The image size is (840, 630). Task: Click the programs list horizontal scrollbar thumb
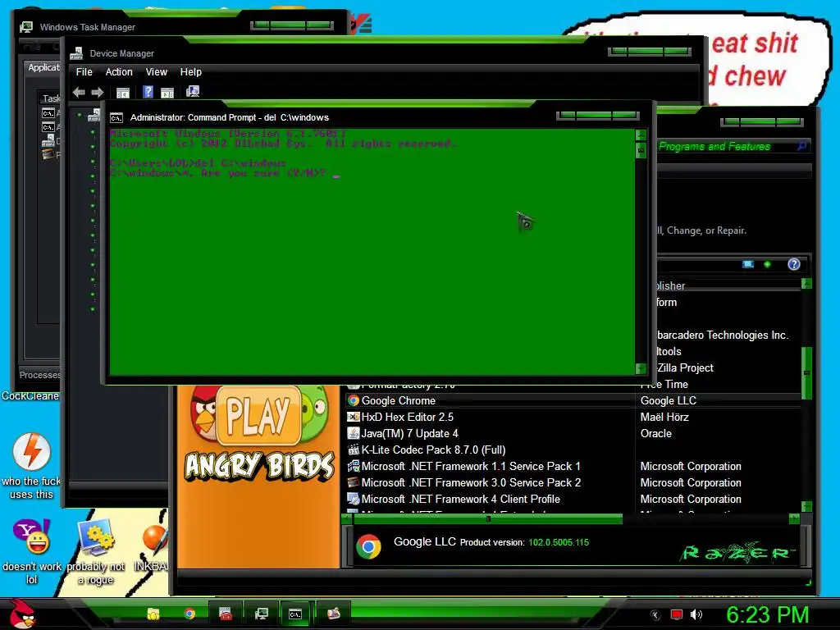click(488, 518)
